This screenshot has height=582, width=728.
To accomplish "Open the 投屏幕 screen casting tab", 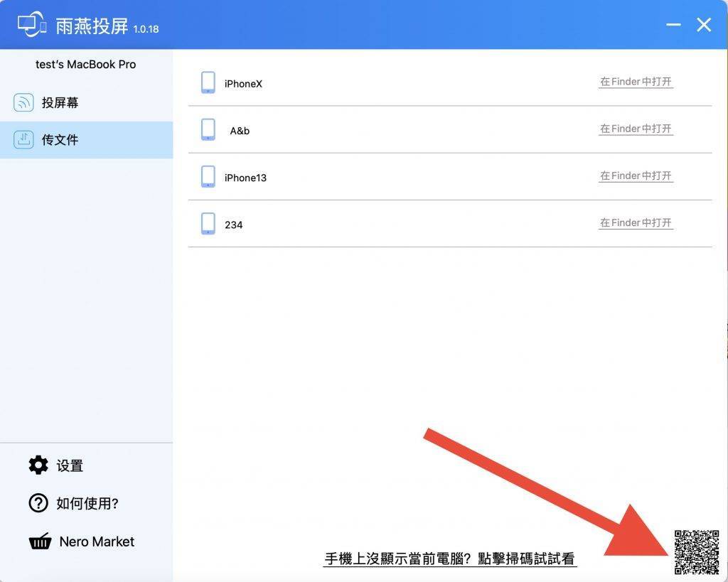I will (x=60, y=103).
